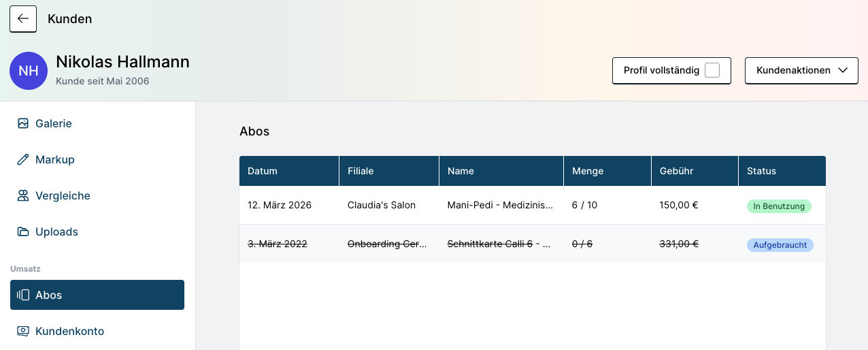Click the Galerie image icon
The height and width of the screenshot is (350, 868).
(x=23, y=123)
